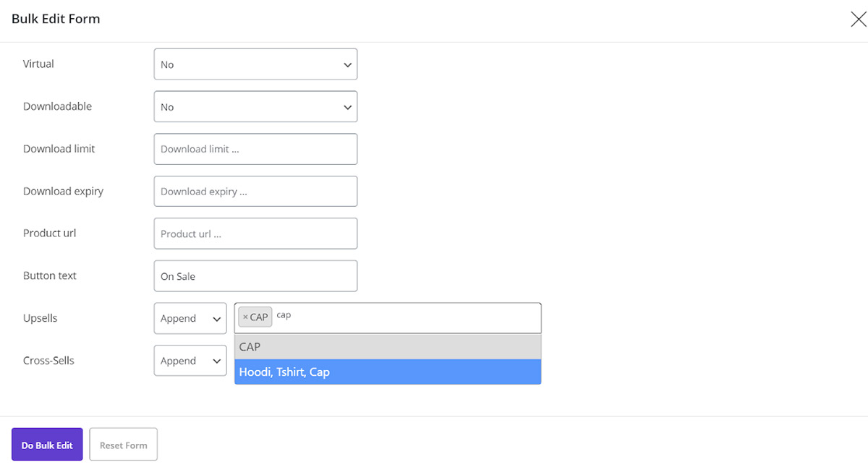The height and width of the screenshot is (467, 868).
Task: Close the Bulk Edit Form dialog
Action: 858,20
